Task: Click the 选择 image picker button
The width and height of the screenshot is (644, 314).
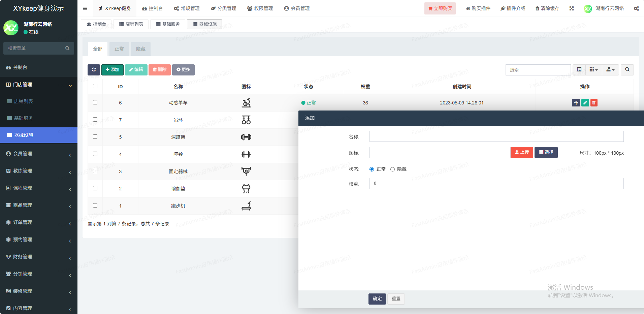Action: (546, 152)
